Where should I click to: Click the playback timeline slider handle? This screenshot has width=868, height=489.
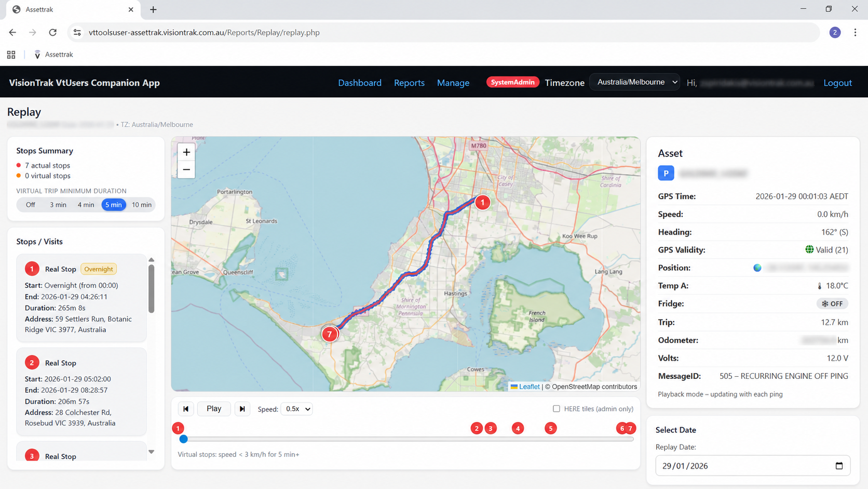coord(183,439)
